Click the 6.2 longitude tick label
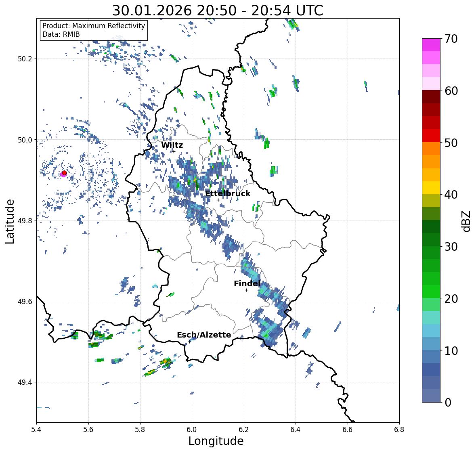 click(x=244, y=430)
